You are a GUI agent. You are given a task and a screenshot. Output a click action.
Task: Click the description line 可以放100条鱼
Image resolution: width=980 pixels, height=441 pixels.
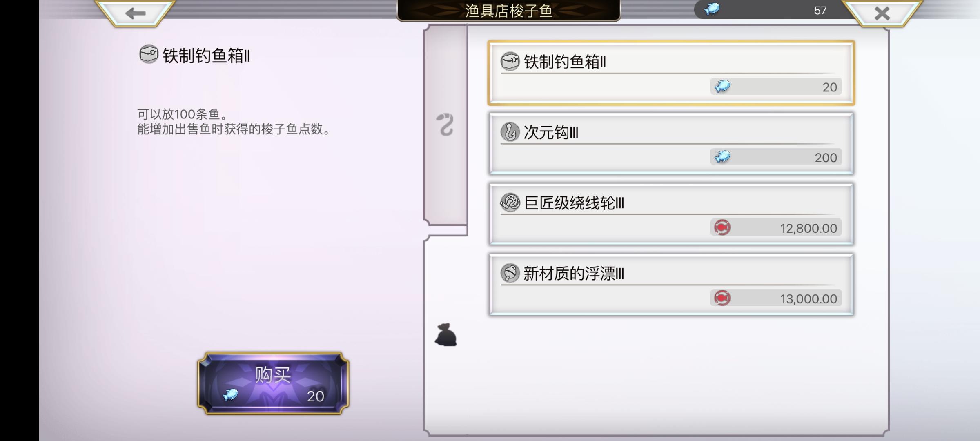182,114
